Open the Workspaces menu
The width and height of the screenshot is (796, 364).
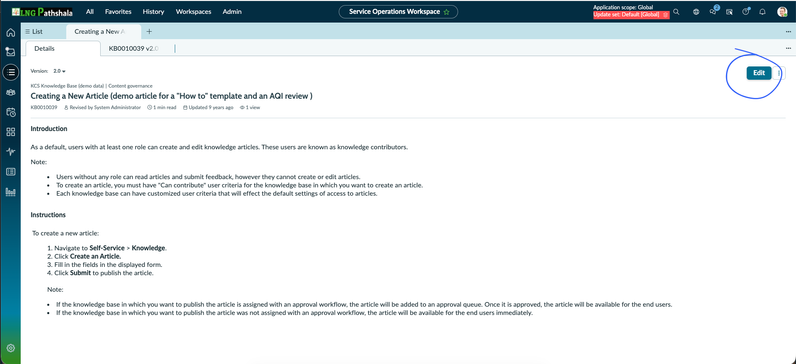click(193, 12)
